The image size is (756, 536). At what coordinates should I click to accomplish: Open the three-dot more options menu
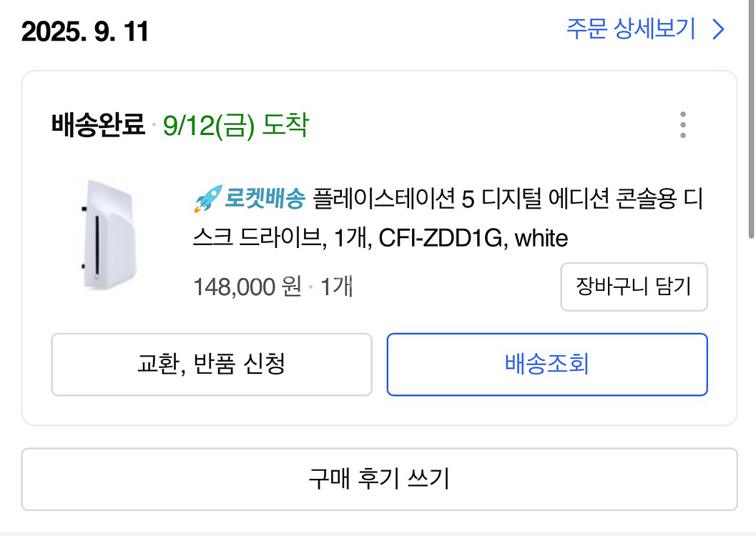pyautogui.click(x=683, y=125)
